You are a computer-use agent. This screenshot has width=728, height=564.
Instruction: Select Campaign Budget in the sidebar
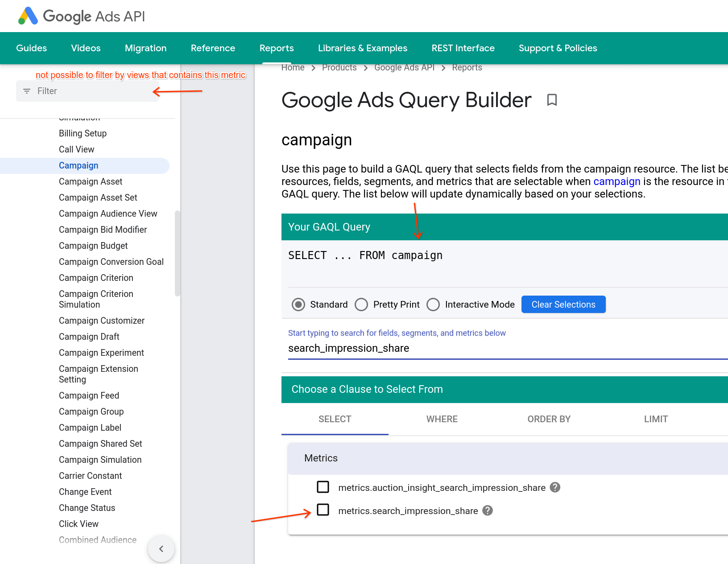click(93, 246)
